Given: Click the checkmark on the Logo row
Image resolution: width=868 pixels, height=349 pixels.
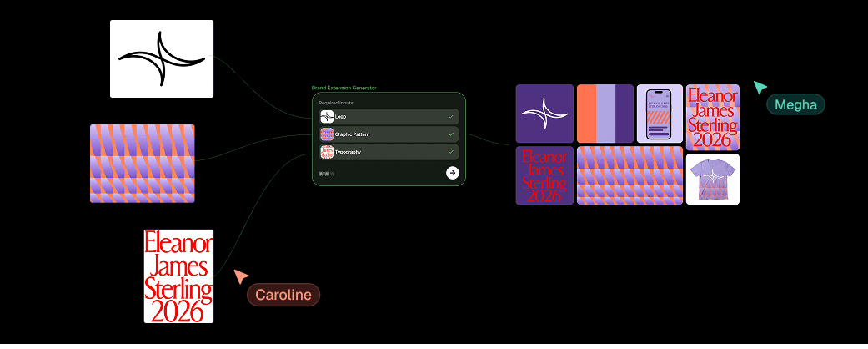Looking at the screenshot, I should click(x=451, y=117).
